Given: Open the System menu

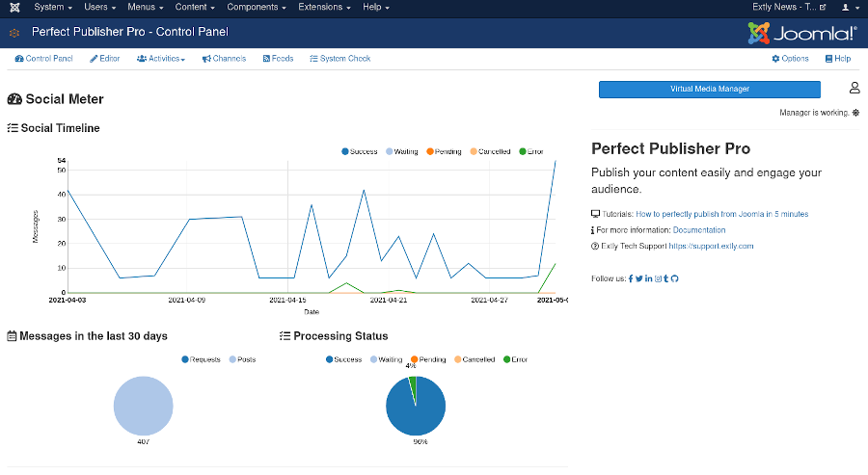Looking at the screenshot, I should [53, 7].
